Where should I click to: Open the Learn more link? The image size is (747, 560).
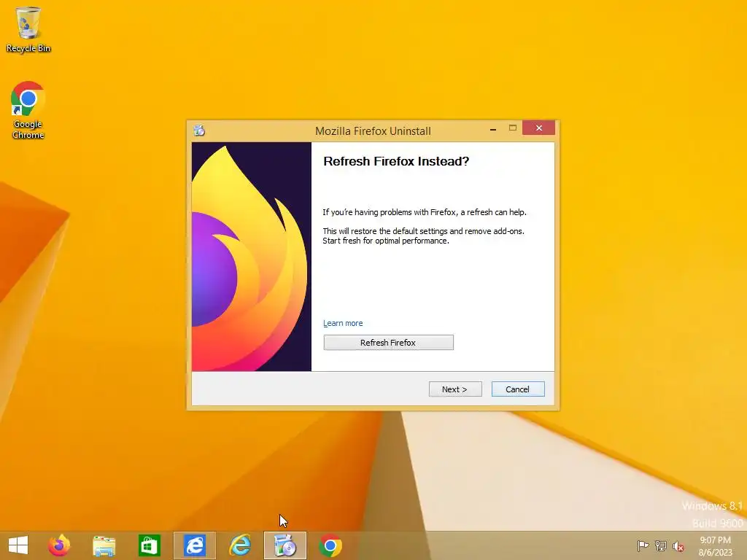point(343,323)
